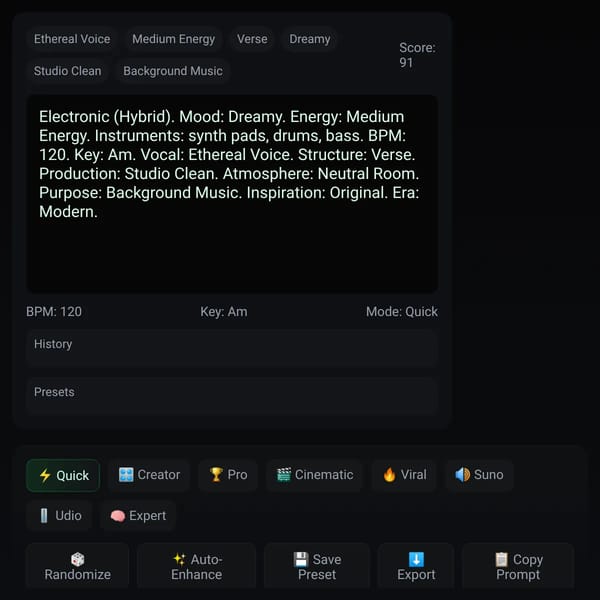Click the Ethereal Voice tag

pyautogui.click(x=72, y=39)
